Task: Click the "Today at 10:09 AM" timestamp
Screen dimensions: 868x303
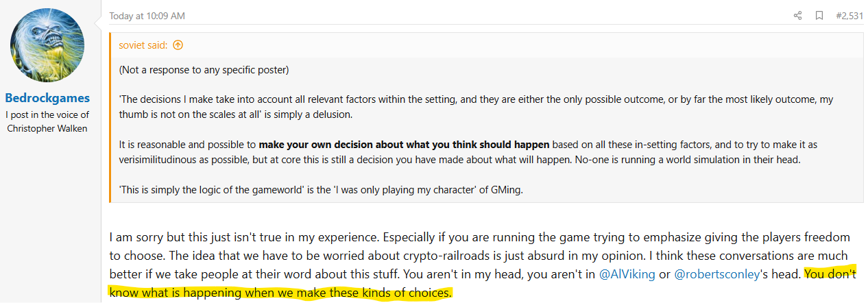Action: click(x=147, y=16)
